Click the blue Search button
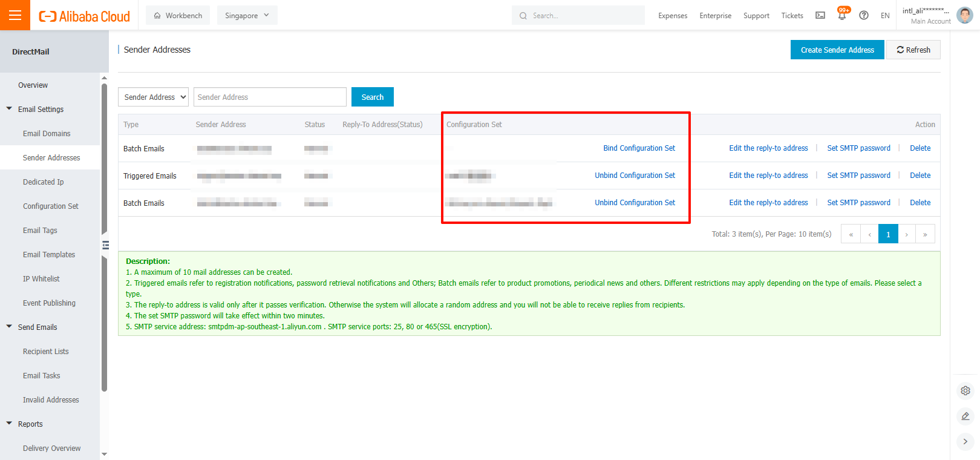 pos(373,97)
